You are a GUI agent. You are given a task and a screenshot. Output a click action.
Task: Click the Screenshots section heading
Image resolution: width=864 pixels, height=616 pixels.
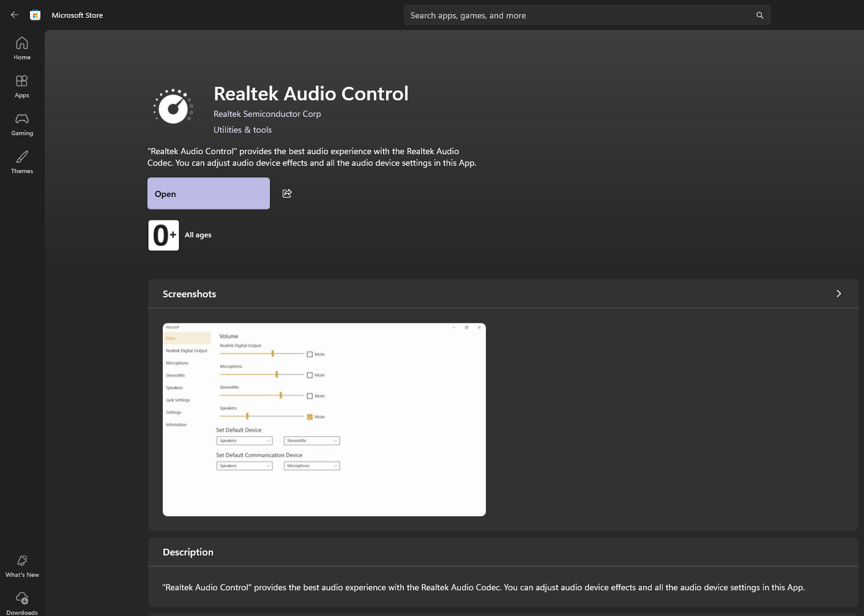point(189,294)
